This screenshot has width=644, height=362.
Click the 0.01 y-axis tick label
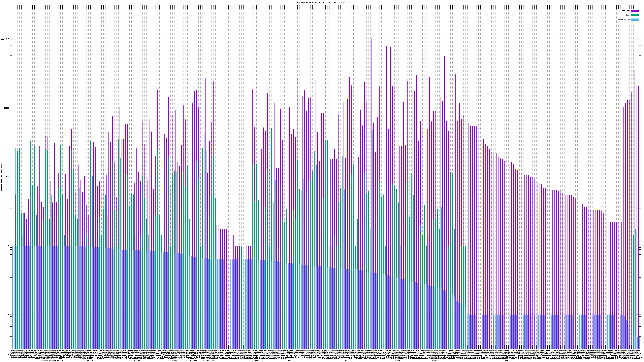pos(7,315)
